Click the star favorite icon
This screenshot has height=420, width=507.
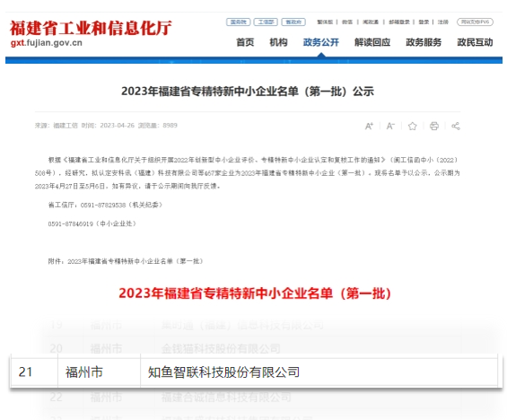pyautogui.click(x=412, y=127)
